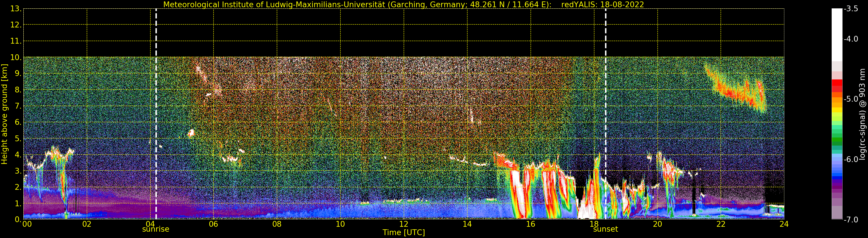Click the 'sunset' label below the axis
This screenshot has height=238, width=868.
coord(606,229)
